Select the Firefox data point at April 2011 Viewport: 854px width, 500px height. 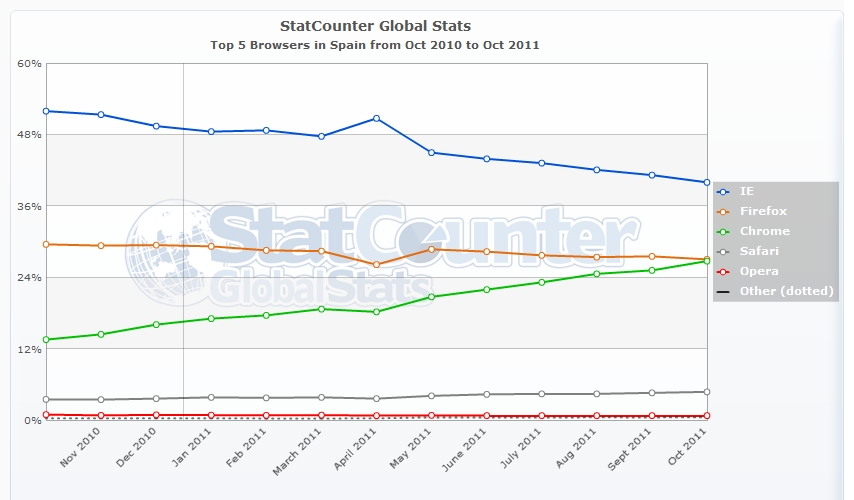point(376,265)
